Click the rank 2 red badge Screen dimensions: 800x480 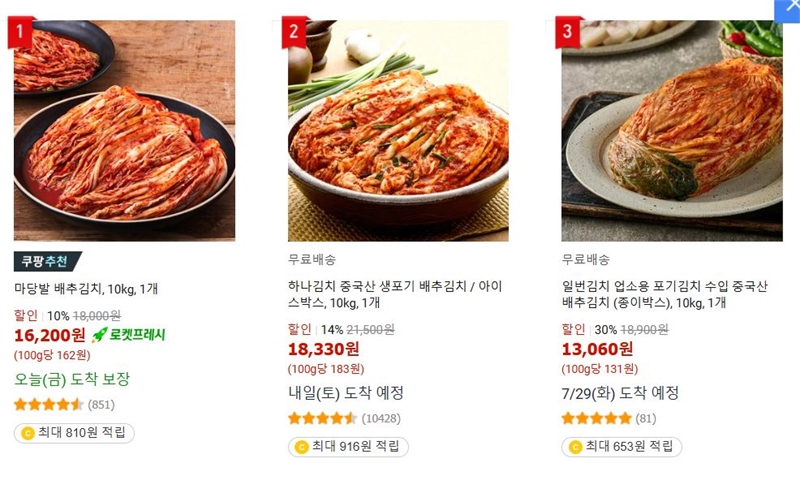tap(294, 32)
